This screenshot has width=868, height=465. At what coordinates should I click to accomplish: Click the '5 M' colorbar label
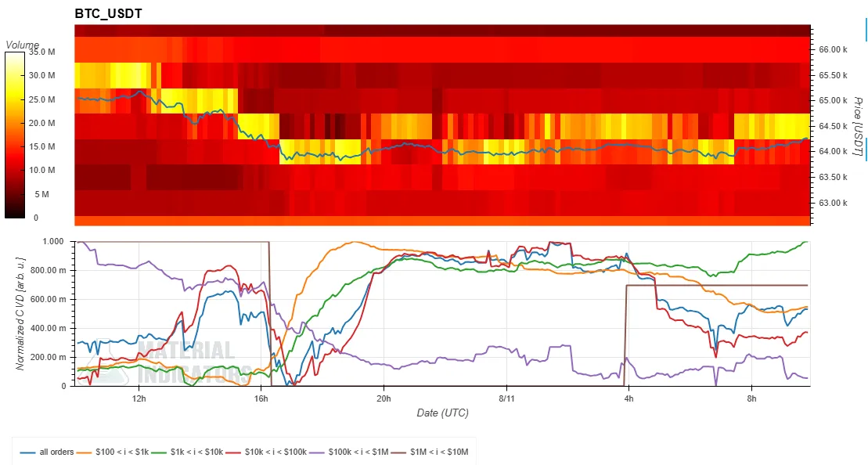click(x=42, y=194)
